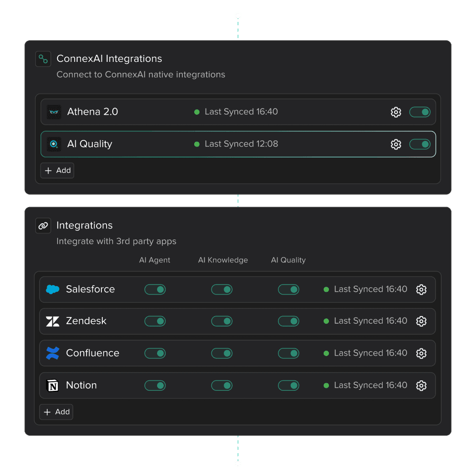Click the AI Knowledge column header
This screenshot has width=476, height=476.
pyautogui.click(x=223, y=260)
